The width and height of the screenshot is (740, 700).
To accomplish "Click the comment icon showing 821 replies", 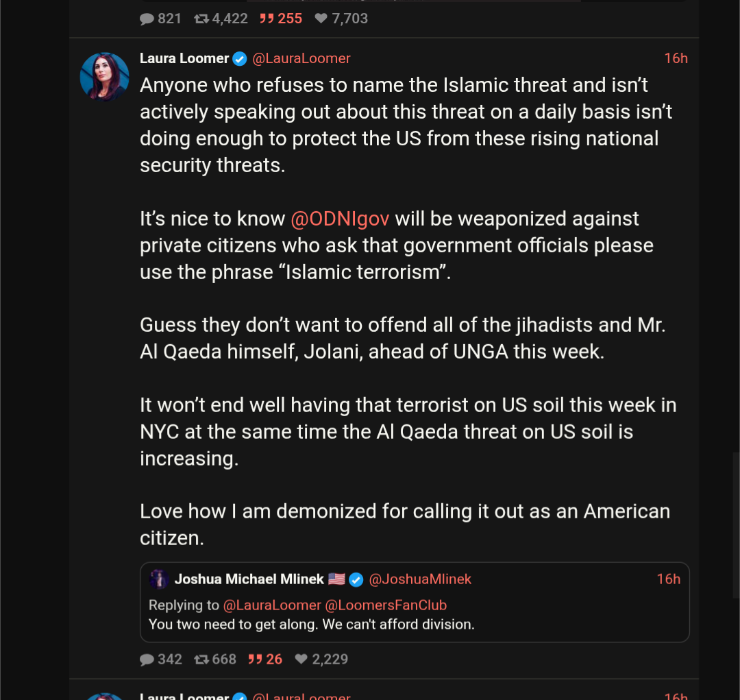I will tap(147, 19).
